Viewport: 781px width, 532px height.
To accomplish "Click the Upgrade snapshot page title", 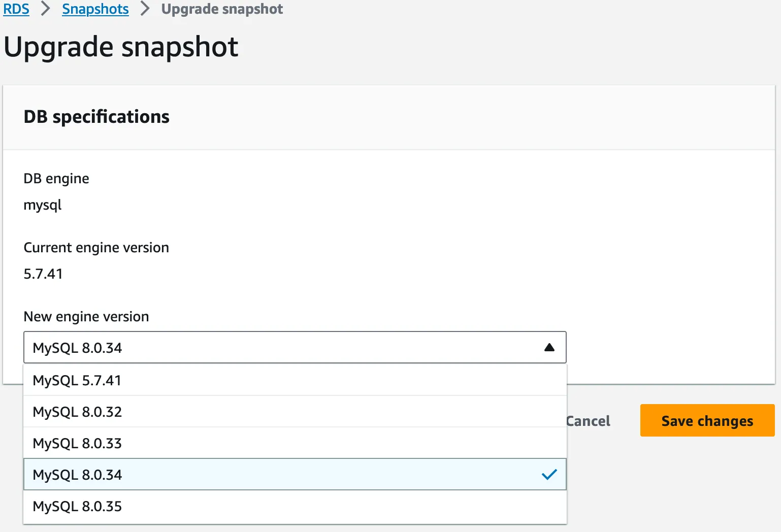I will (x=121, y=47).
